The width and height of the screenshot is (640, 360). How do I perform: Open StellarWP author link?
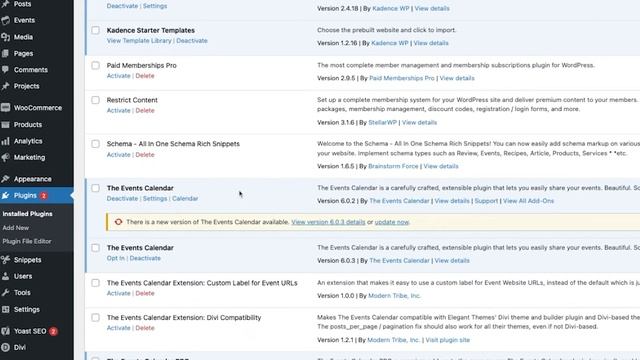[382, 122]
